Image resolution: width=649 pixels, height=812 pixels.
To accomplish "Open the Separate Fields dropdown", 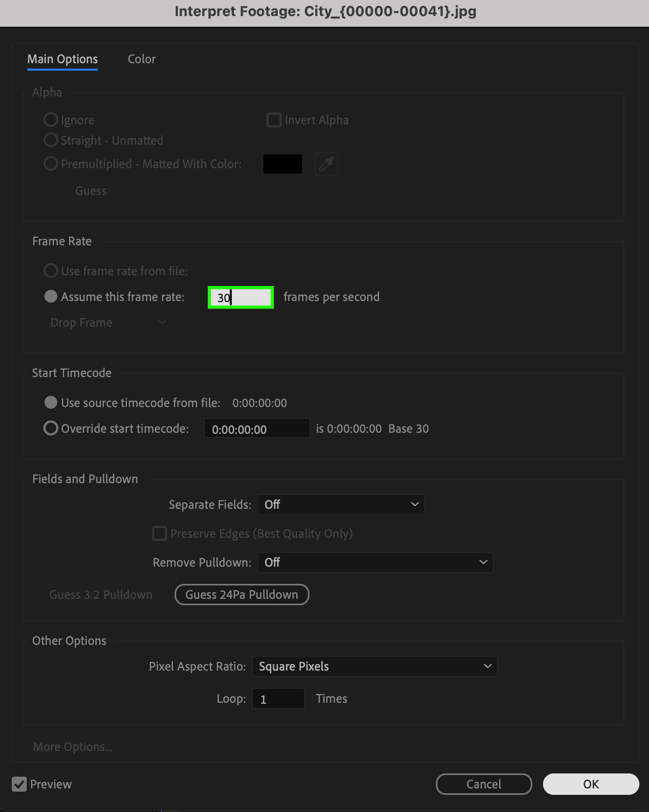I will point(341,505).
